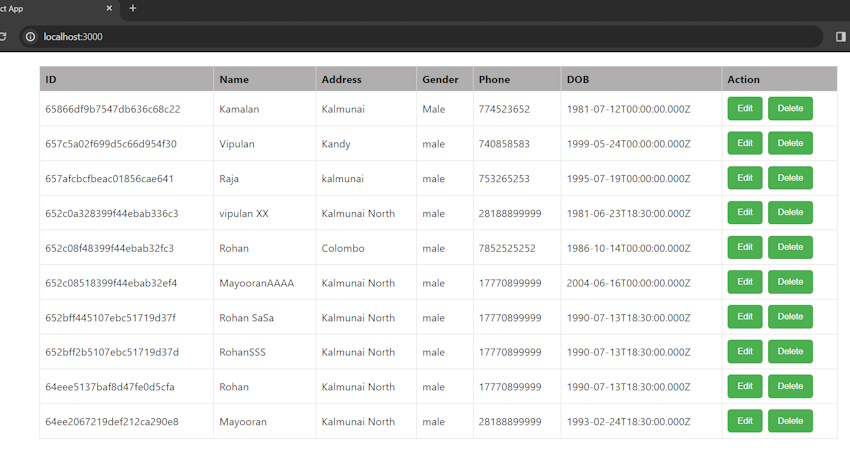
Task: Delete the Raja record
Action: tap(790, 178)
